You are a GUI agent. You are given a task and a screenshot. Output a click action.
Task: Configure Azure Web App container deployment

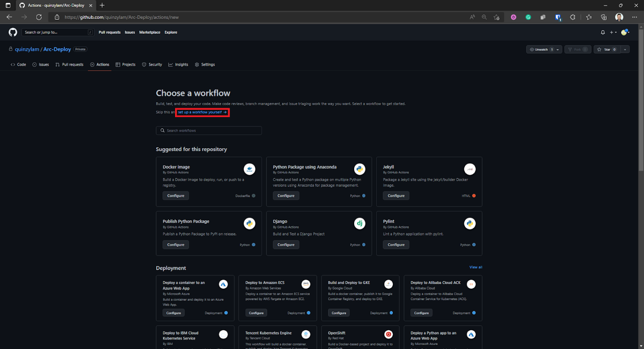click(x=173, y=313)
